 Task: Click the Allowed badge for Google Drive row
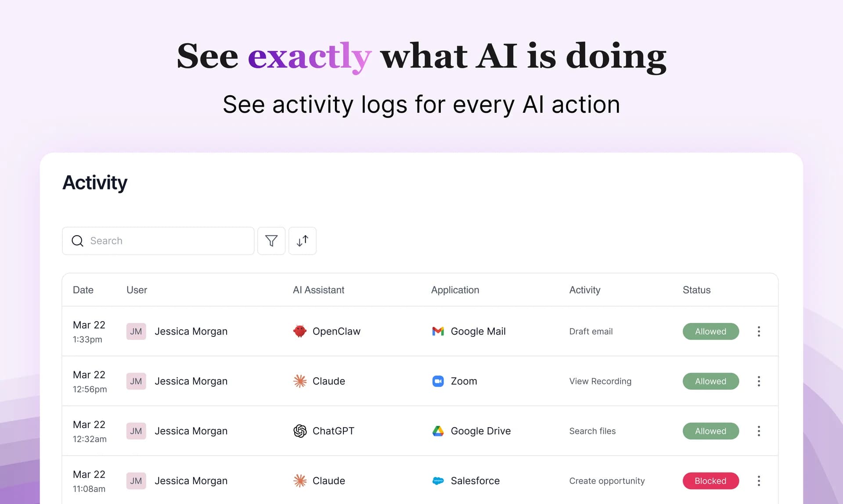(x=710, y=431)
